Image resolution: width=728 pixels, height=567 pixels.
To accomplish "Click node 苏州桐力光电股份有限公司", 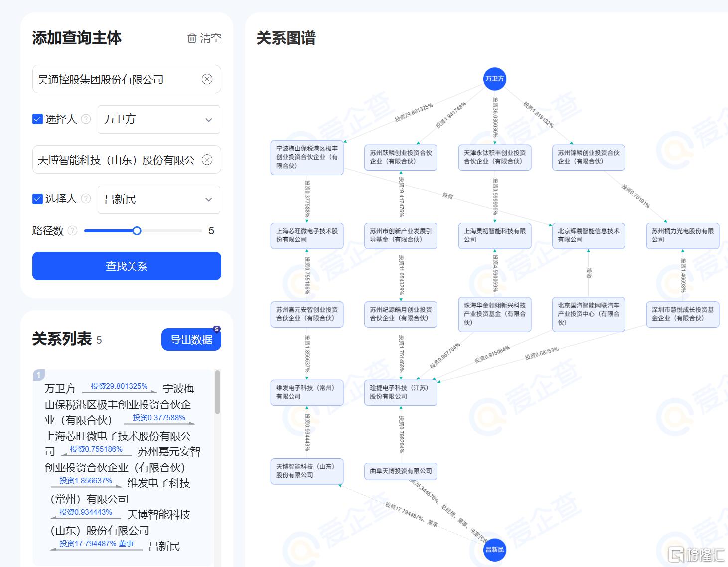I will coord(683,235).
